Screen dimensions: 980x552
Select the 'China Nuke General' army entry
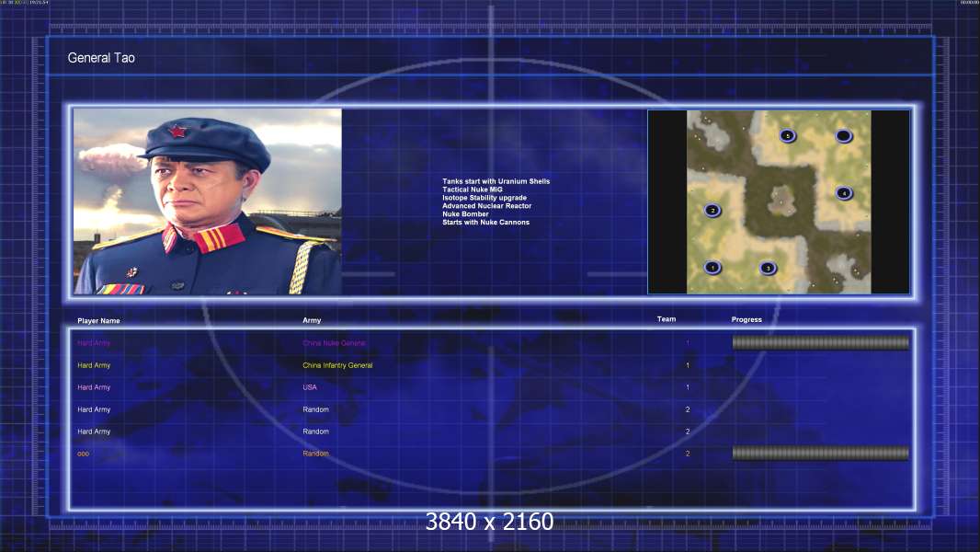coord(334,343)
